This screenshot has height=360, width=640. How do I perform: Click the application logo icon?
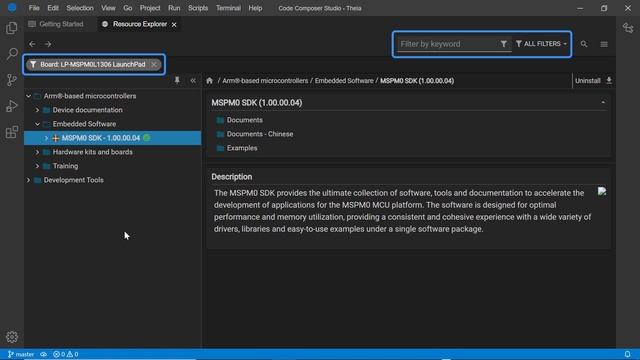[x=12, y=8]
